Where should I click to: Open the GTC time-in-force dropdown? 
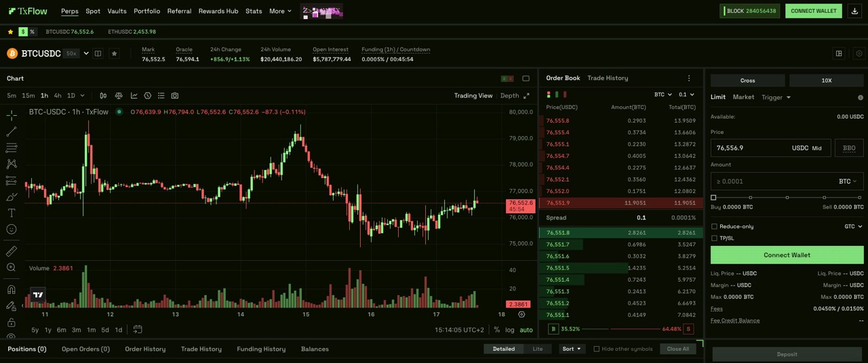coord(853,226)
